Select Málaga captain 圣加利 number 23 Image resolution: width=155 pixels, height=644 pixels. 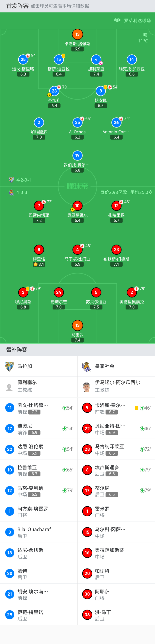click(x=54, y=91)
